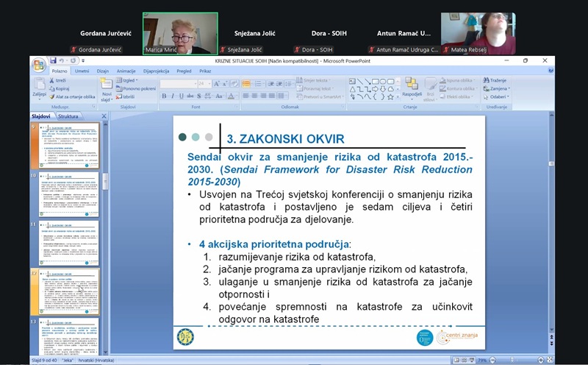
Task: Toggle bold text formatting
Action: tap(165, 96)
